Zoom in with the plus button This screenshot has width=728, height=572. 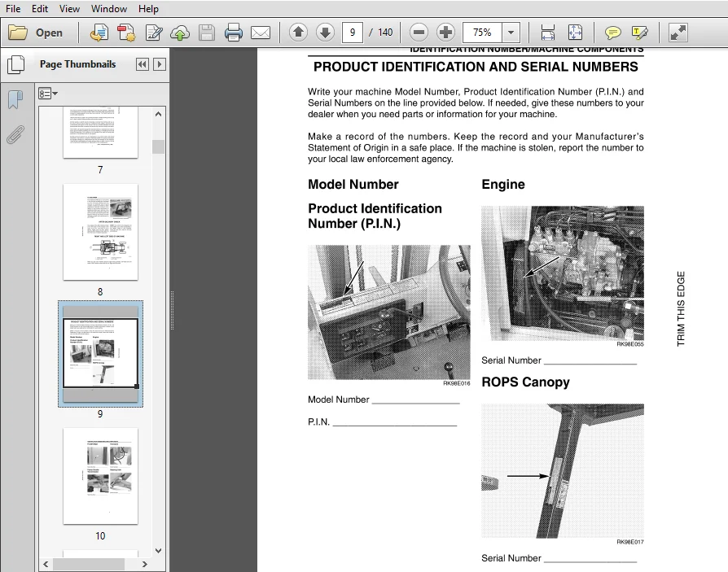click(x=445, y=33)
